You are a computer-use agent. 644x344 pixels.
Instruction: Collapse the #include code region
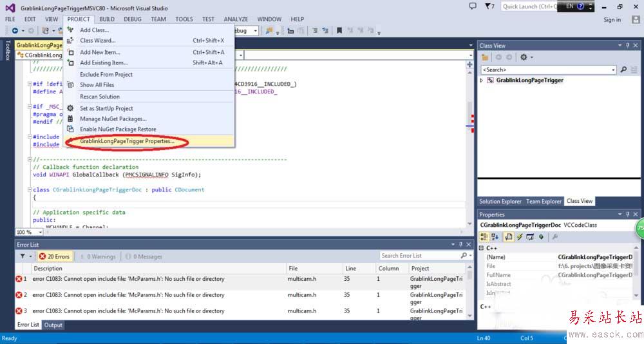[x=30, y=137]
